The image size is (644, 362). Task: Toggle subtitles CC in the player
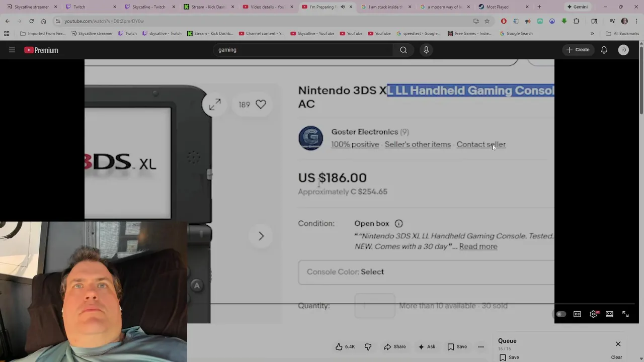click(577, 314)
